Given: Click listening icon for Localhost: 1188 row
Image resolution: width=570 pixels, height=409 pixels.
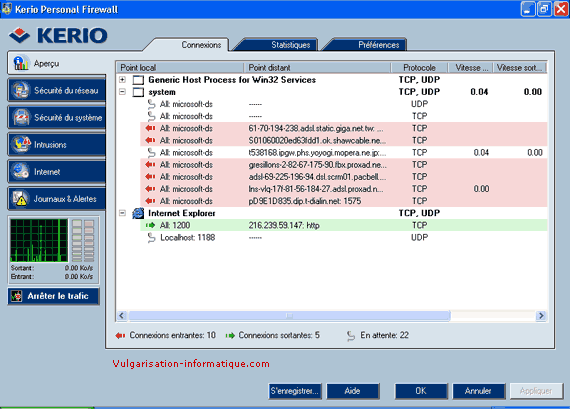Looking at the screenshot, I should (x=151, y=238).
